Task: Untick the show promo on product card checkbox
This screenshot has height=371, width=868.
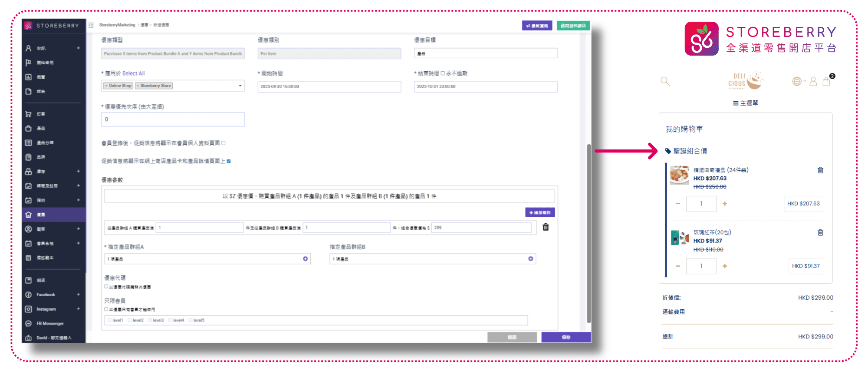Action: (x=229, y=161)
